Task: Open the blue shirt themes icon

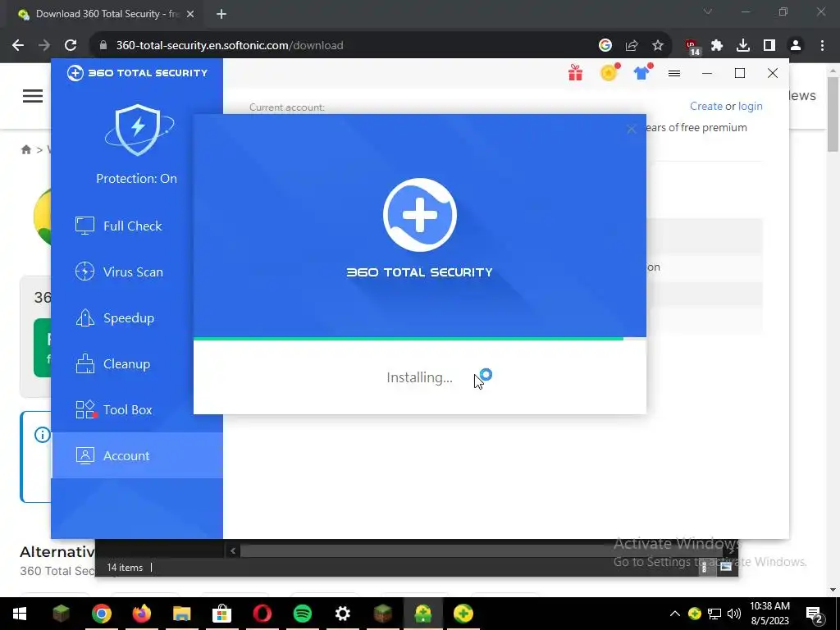Action: pos(642,72)
